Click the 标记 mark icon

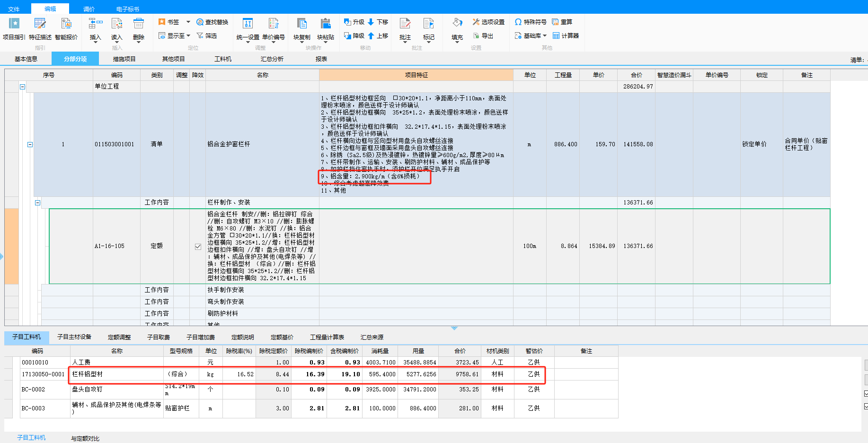click(x=429, y=24)
